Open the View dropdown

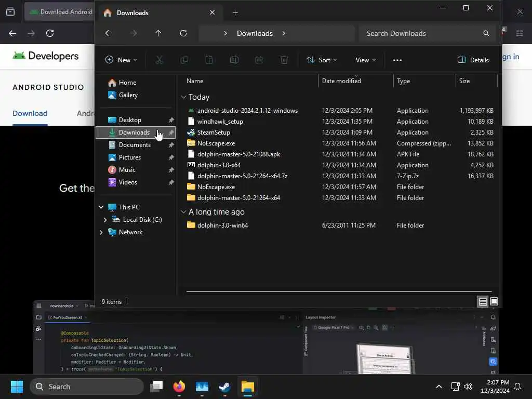click(365, 60)
